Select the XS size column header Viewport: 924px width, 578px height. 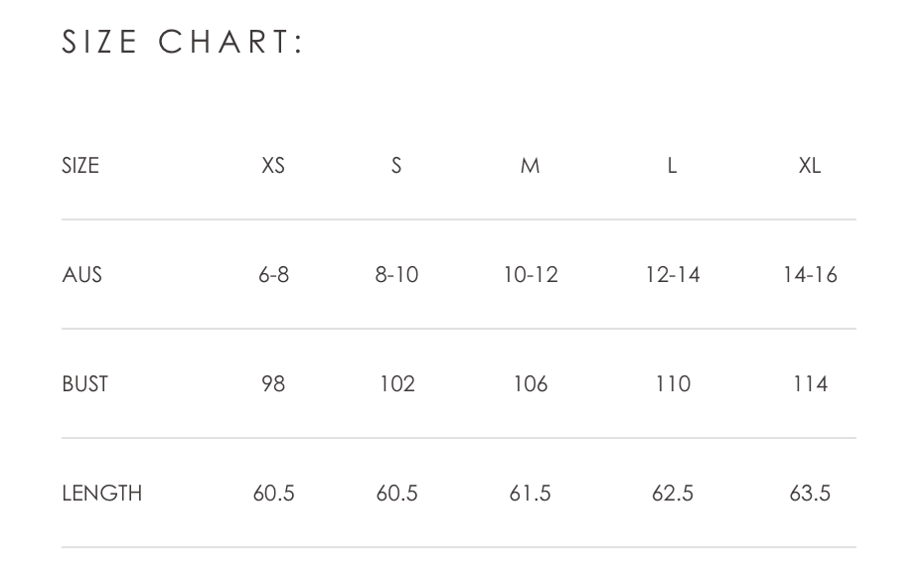(273, 166)
